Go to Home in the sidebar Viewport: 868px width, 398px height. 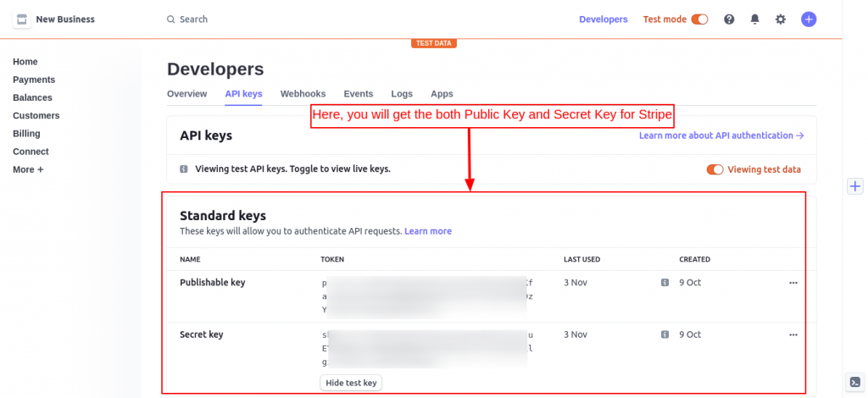point(25,62)
